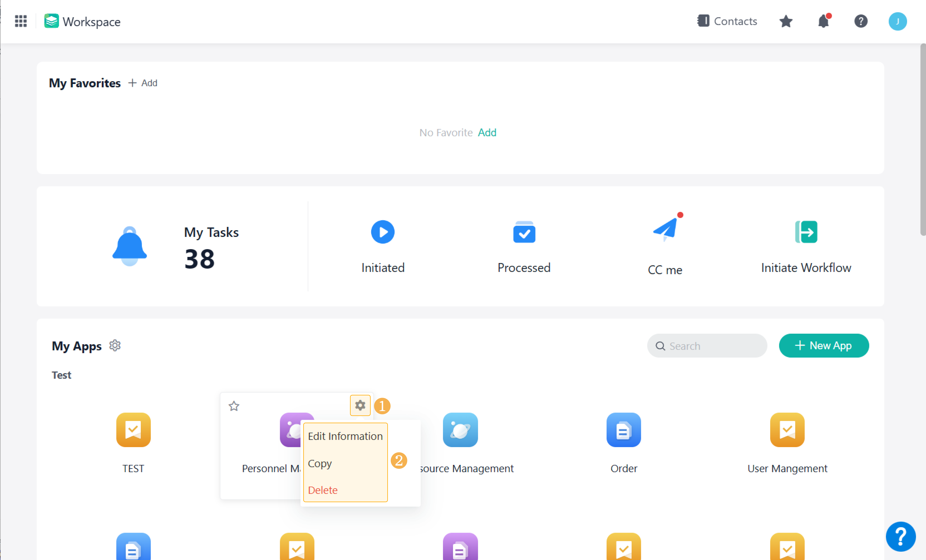926x560 pixels.
Task: Open the app grid launcher icon
Action: [x=21, y=21]
